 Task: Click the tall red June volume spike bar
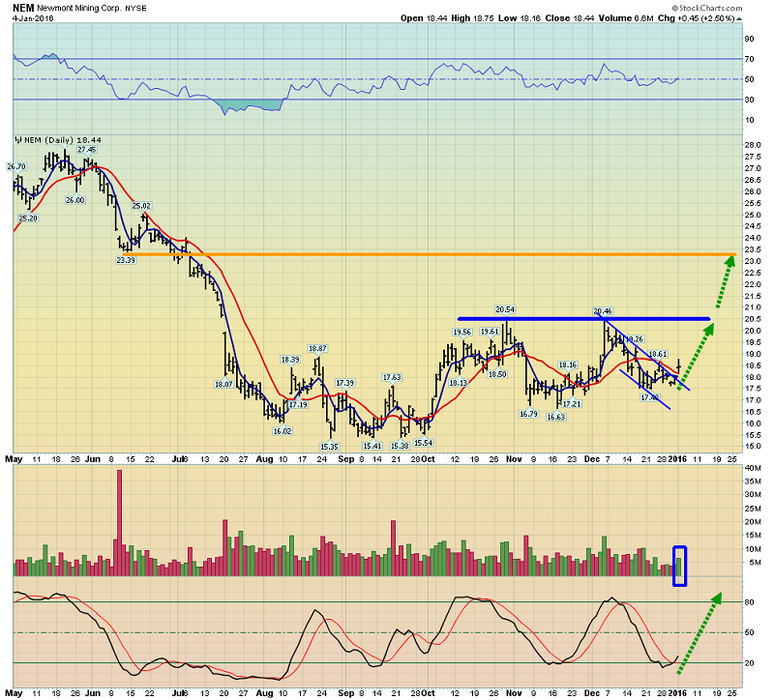[x=119, y=523]
